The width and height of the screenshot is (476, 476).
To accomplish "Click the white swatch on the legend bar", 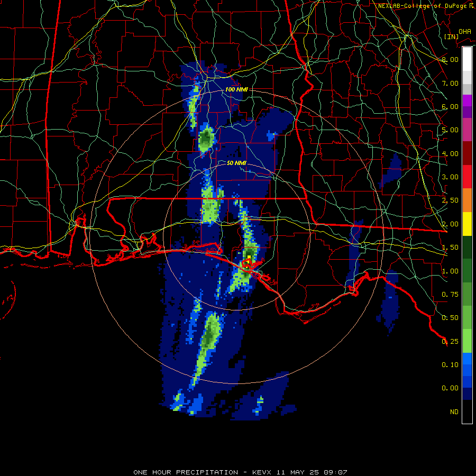I will click(467, 59).
